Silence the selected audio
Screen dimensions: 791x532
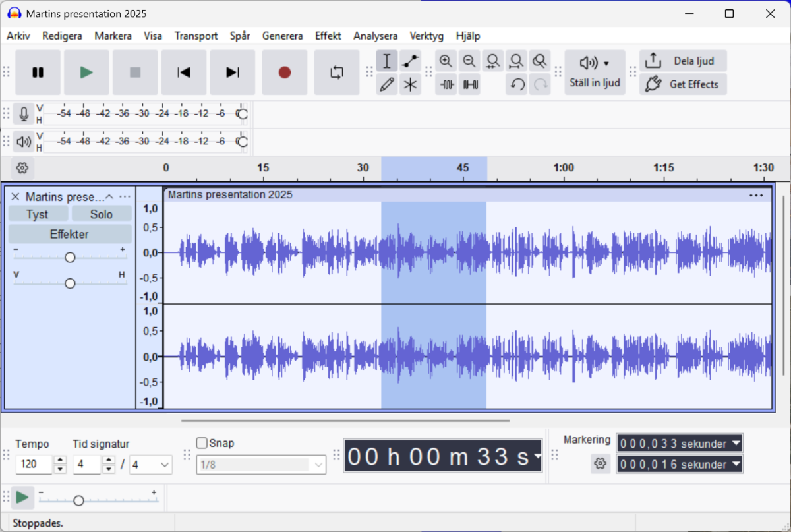point(469,84)
